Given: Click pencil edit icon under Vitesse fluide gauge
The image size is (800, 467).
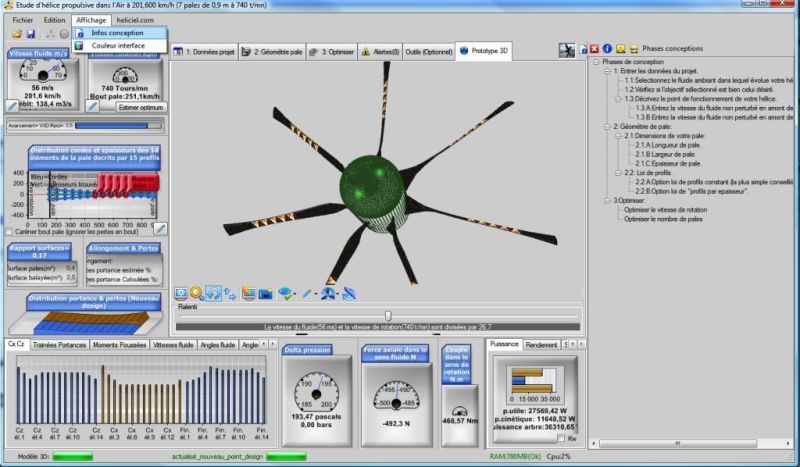Looking at the screenshot, I should point(12,106).
